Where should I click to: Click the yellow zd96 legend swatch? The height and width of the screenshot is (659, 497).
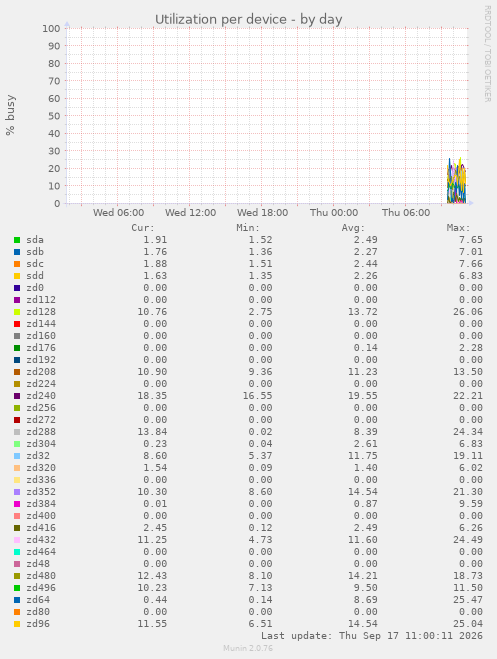[x=17, y=624]
